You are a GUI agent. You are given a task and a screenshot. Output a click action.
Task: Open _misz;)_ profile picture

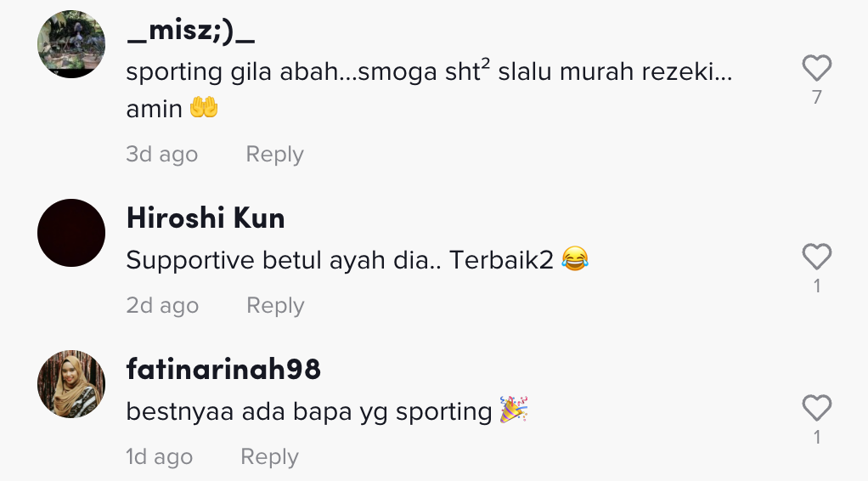[x=71, y=44]
